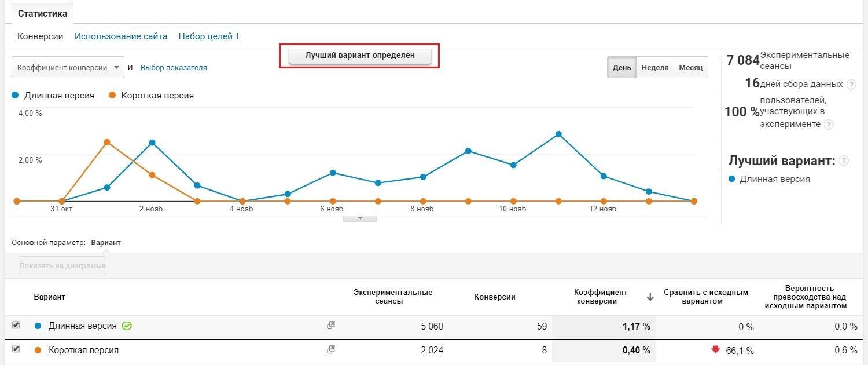This screenshot has width=868, height=365.
Task: Click help icon next to дней сбора данных
Action: tap(851, 85)
